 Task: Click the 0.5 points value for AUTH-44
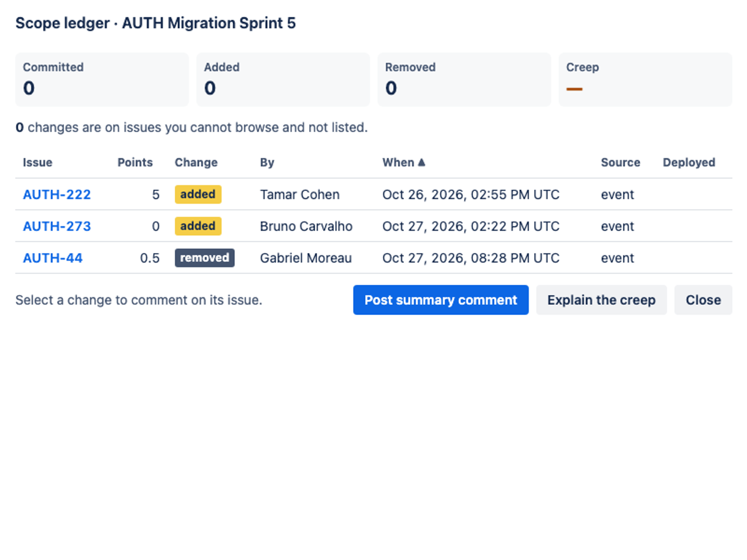[150, 258]
